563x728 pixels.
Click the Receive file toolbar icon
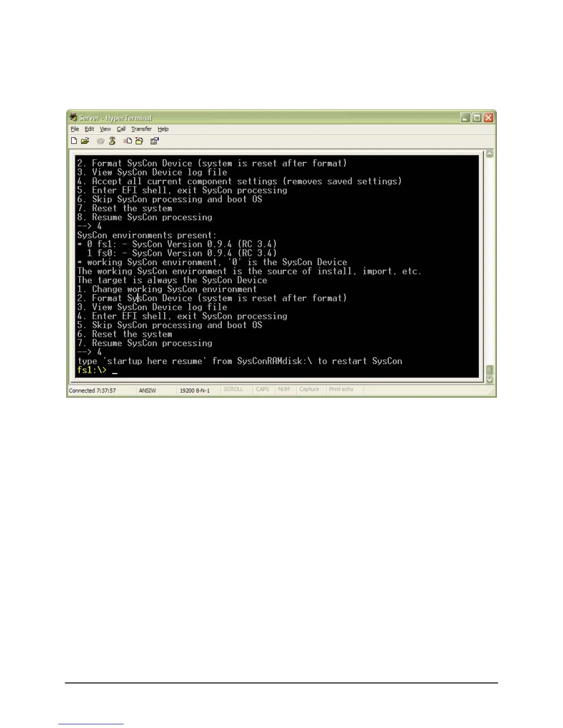click(139, 141)
